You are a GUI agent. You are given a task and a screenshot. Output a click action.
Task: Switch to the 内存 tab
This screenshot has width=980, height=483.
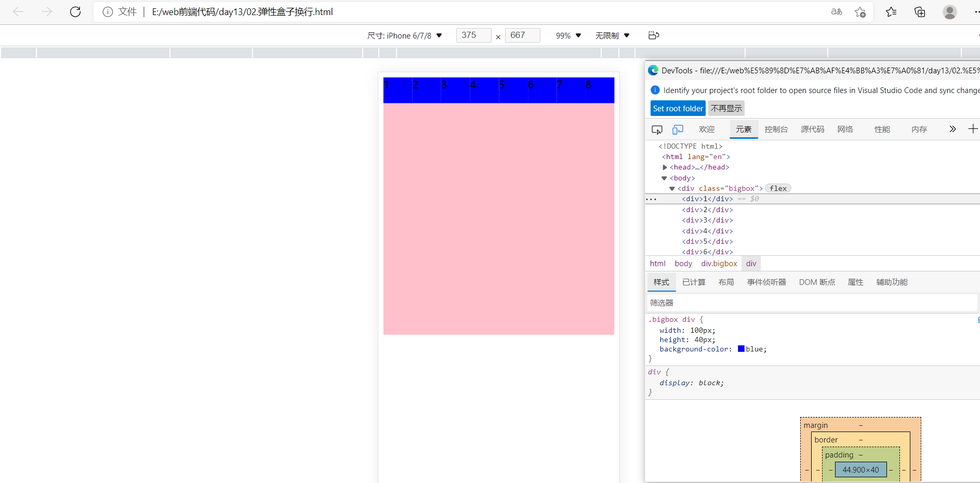tap(919, 129)
